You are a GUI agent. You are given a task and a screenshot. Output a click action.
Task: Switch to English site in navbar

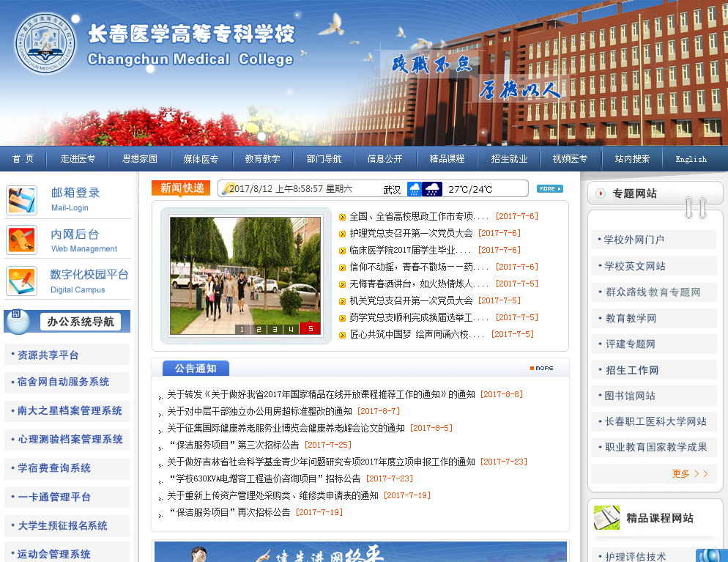691,159
